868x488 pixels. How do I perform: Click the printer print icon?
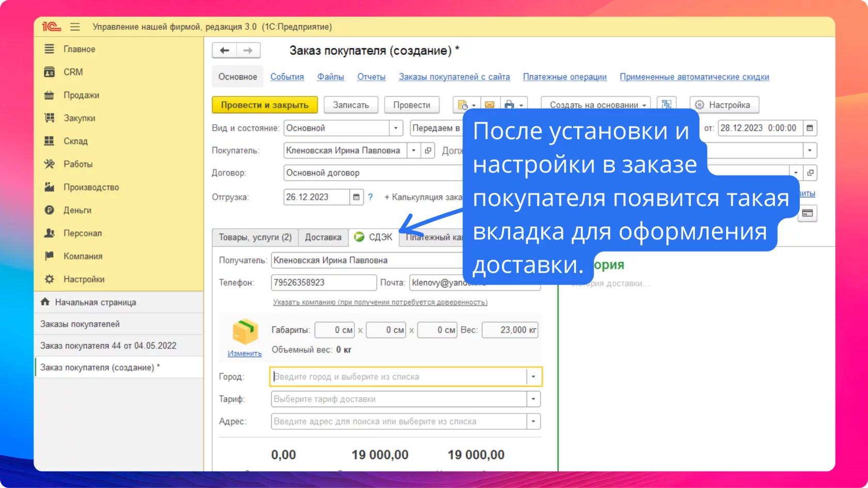(x=509, y=105)
